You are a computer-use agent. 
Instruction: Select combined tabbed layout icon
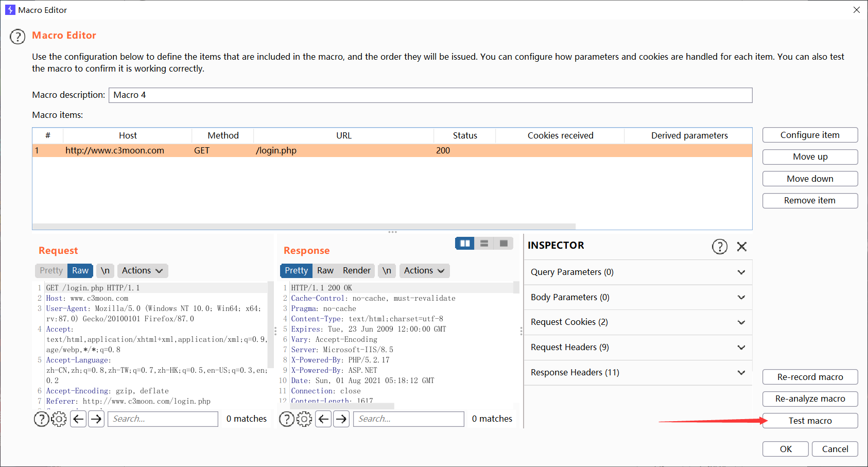point(504,243)
